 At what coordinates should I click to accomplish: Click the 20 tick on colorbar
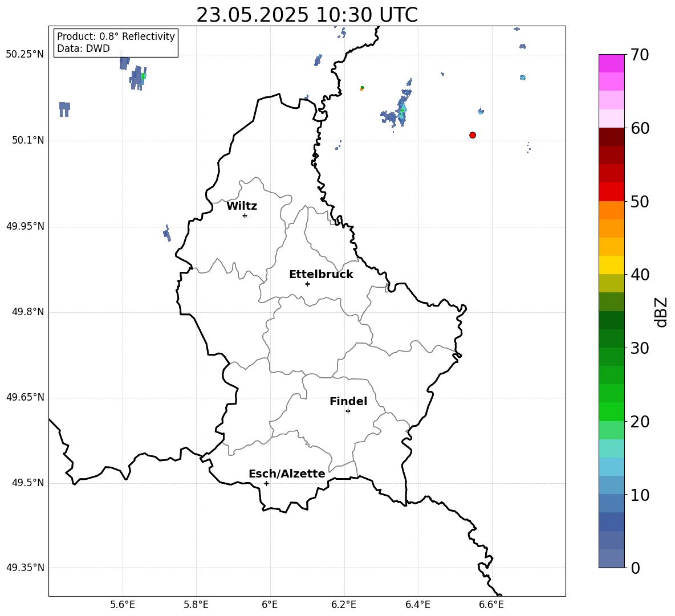(x=640, y=422)
